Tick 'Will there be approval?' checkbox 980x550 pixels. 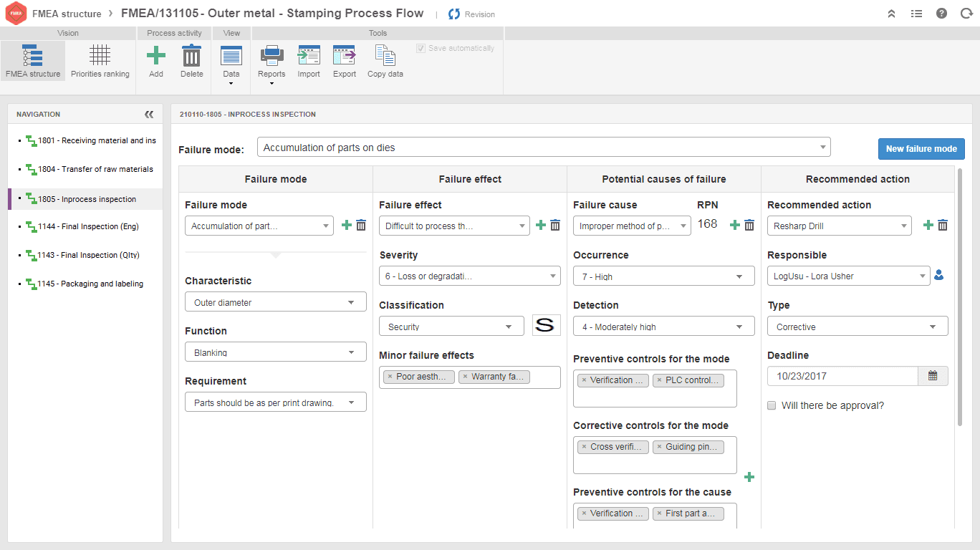tap(772, 405)
